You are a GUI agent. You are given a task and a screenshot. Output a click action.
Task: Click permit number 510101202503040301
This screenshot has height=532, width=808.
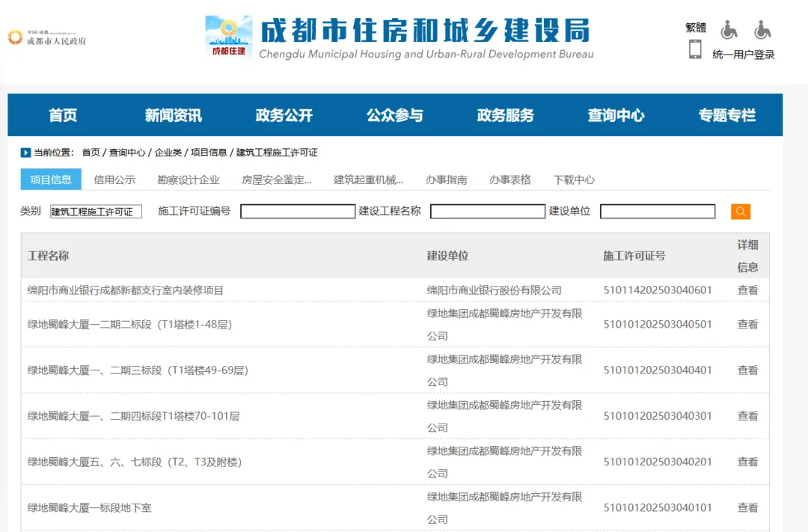coord(658,416)
